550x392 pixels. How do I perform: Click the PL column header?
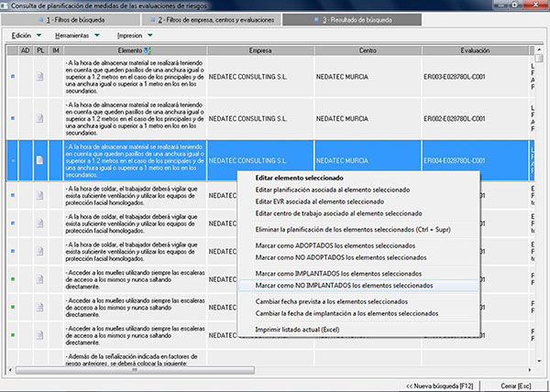[40, 50]
